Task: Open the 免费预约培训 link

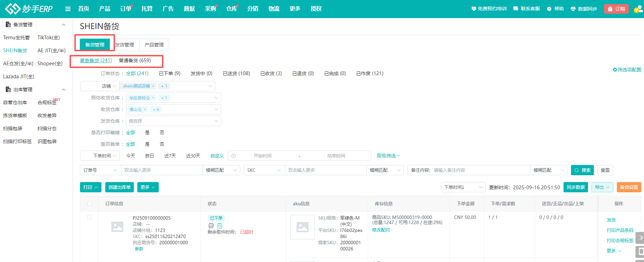Action: tap(489, 9)
